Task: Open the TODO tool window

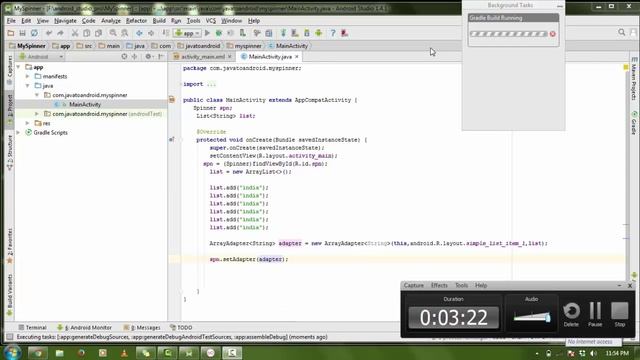Action: tap(181, 327)
